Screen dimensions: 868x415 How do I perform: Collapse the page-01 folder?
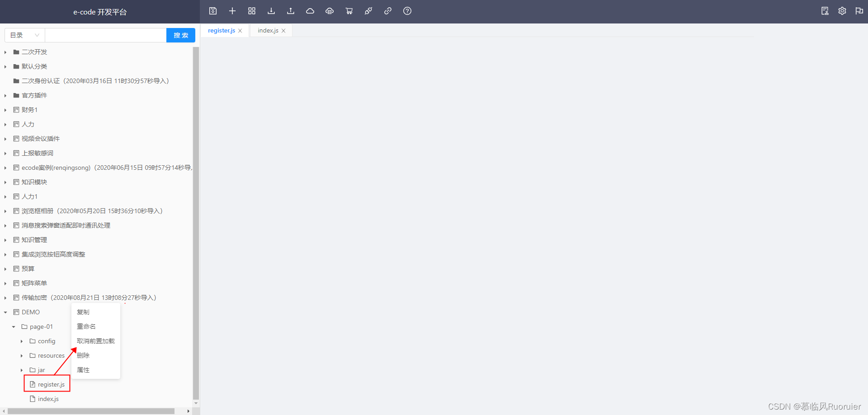[x=14, y=327]
